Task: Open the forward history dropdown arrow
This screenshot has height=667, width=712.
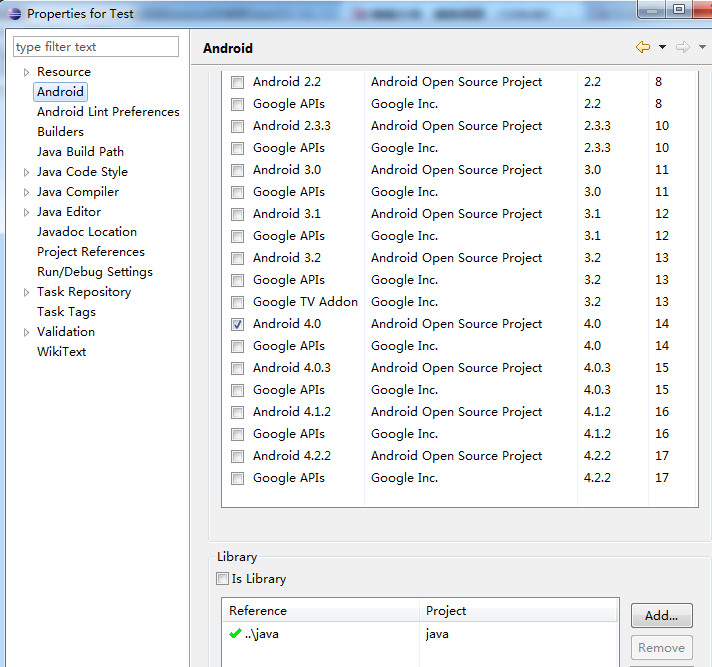Action: click(702, 47)
